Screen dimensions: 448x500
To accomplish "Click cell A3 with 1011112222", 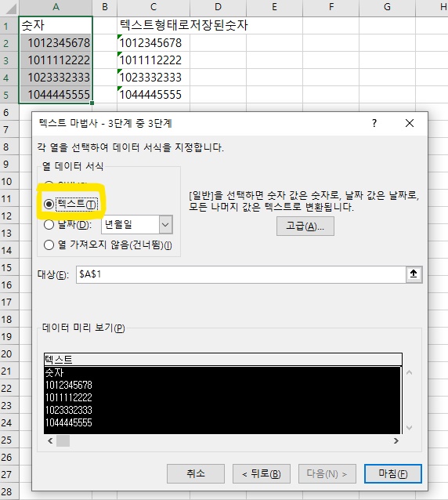I will click(x=56, y=60).
